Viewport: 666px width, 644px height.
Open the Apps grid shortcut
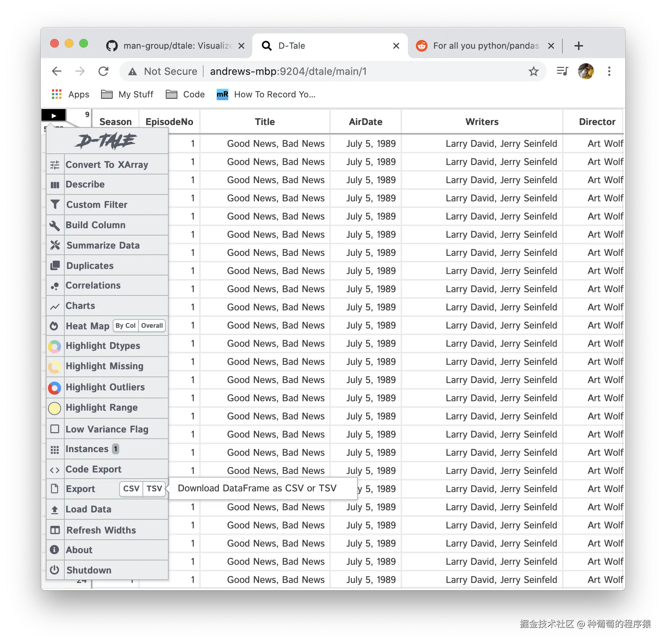point(71,94)
